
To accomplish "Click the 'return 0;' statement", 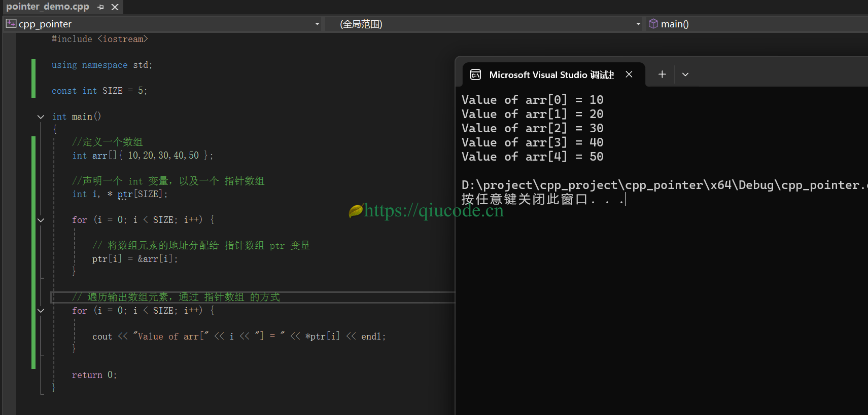I will pyautogui.click(x=94, y=375).
